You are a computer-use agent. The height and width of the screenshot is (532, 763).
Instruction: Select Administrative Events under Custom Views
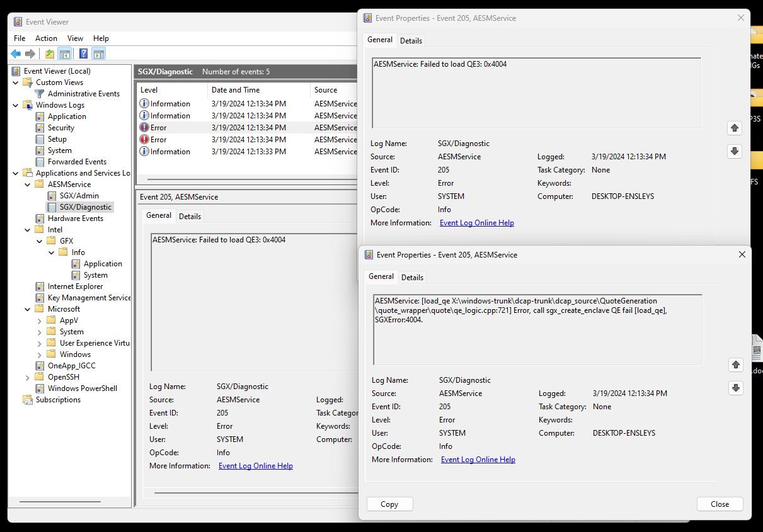coord(83,94)
